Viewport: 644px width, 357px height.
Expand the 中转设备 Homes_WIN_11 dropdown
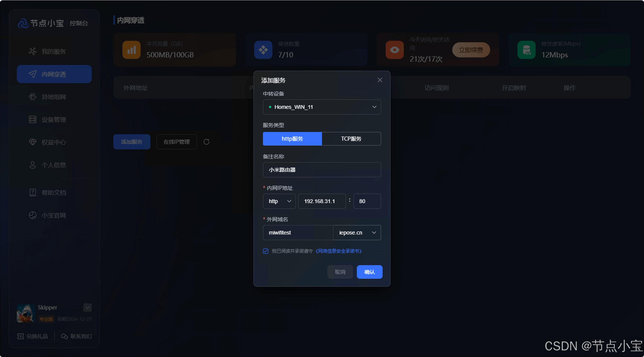pyautogui.click(x=322, y=107)
